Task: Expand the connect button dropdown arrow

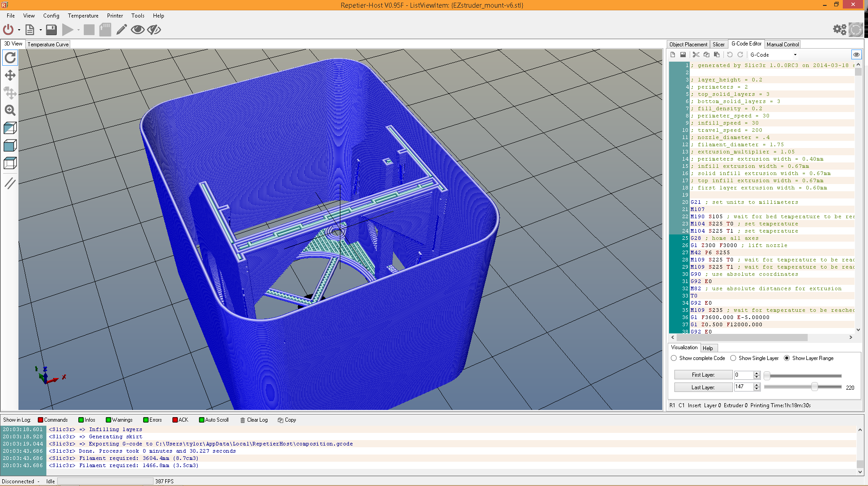Action: click(x=19, y=30)
